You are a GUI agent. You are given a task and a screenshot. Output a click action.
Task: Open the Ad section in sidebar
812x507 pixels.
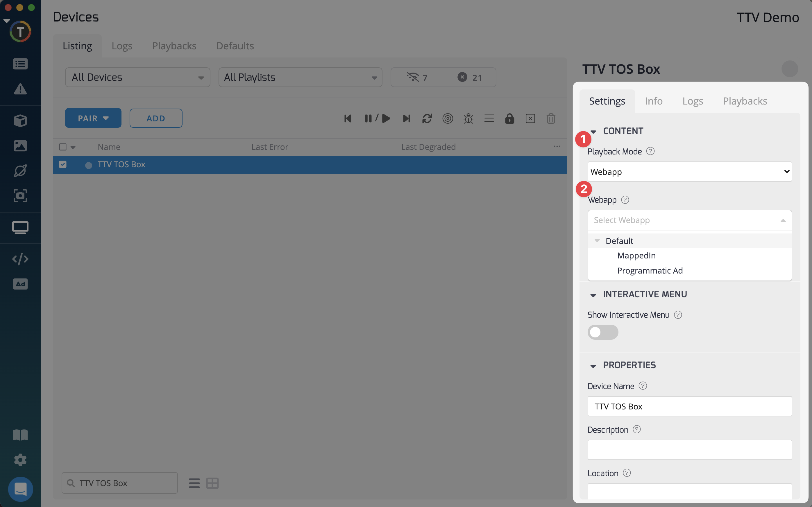coord(20,284)
